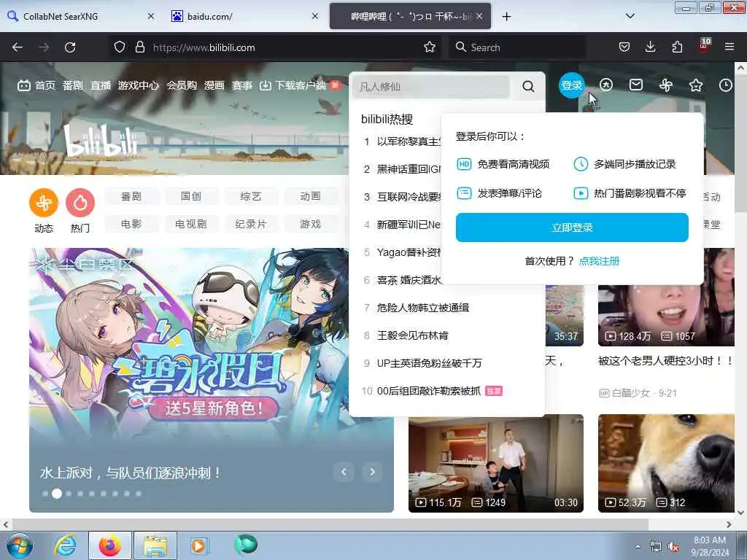Reload the page in Firefox
The width and height of the screenshot is (747, 560).
click(70, 47)
